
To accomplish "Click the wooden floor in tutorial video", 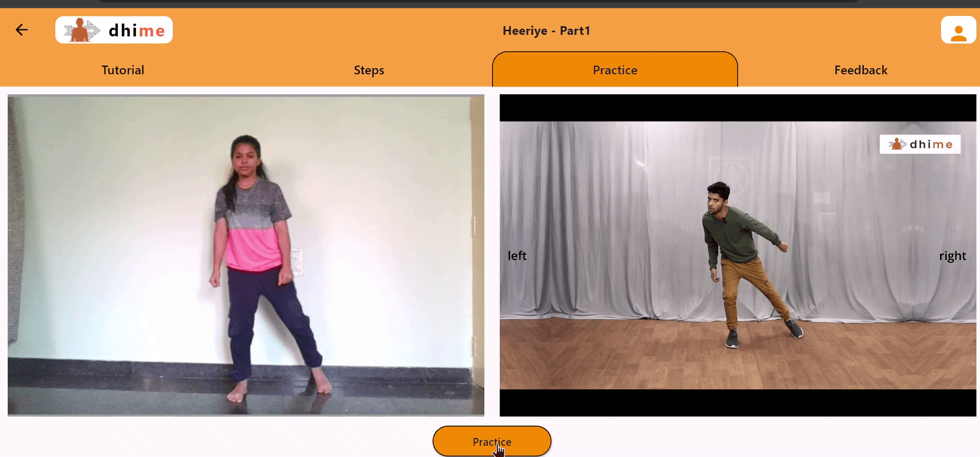I will pos(615,359).
